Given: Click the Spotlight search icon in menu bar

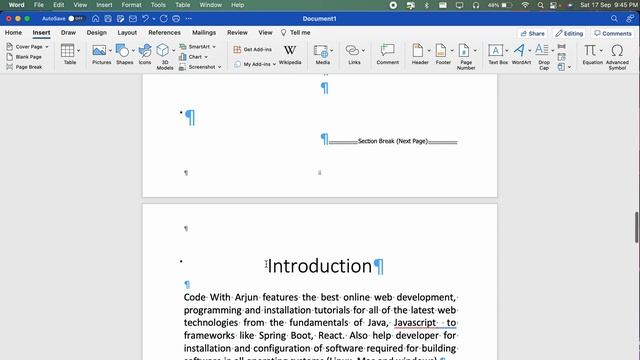Looking at the screenshot, I should point(540,5).
